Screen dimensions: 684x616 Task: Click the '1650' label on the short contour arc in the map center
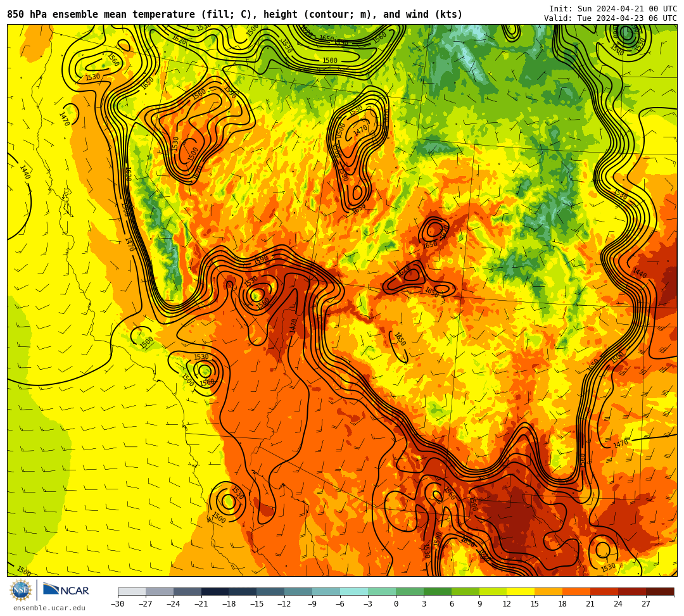[400, 339]
